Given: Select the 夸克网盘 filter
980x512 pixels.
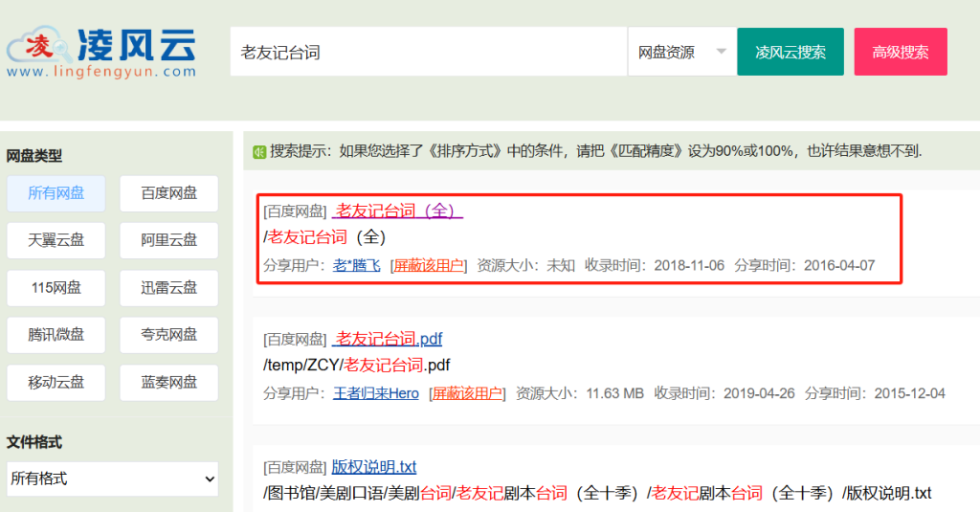Looking at the screenshot, I should (168, 335).
